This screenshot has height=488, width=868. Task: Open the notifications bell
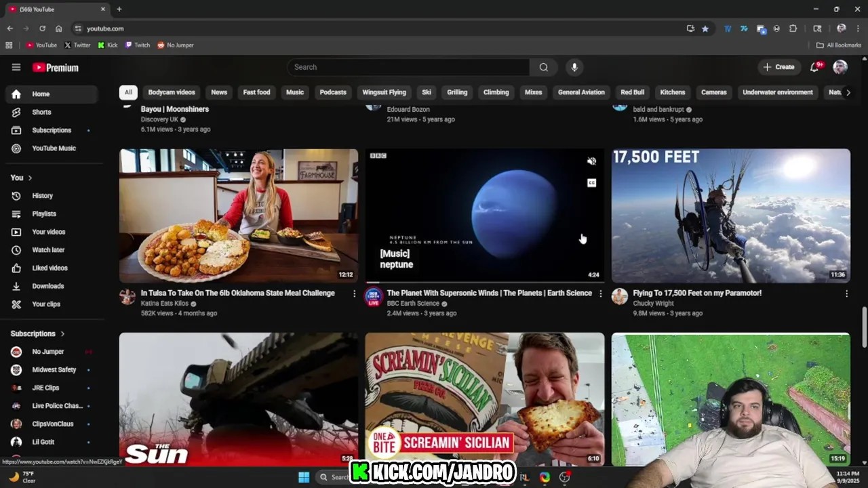click(x=814, y=67)
